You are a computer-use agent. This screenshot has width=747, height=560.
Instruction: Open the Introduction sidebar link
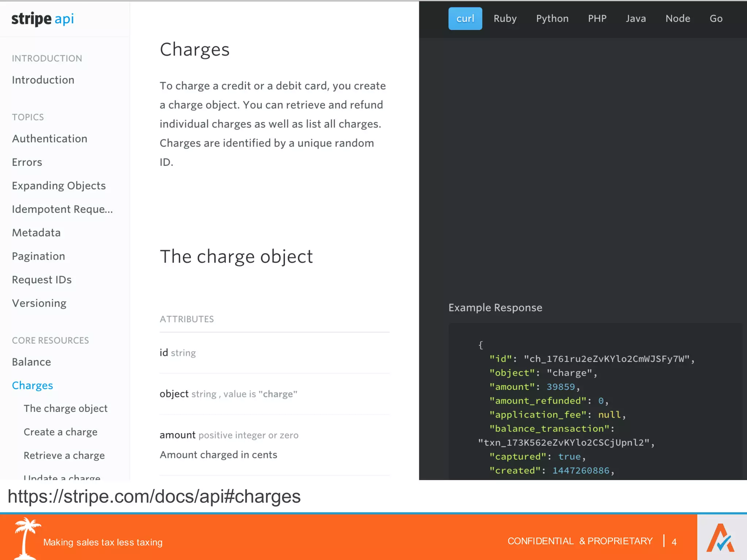(43, 80)
